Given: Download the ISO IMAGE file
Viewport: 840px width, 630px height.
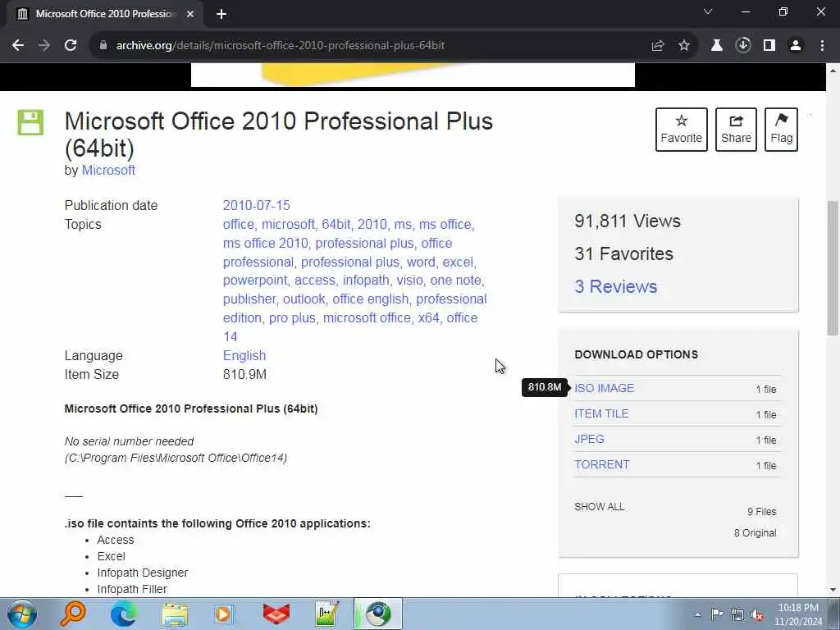Looking at the screenshot, I should tap(604, 388).
